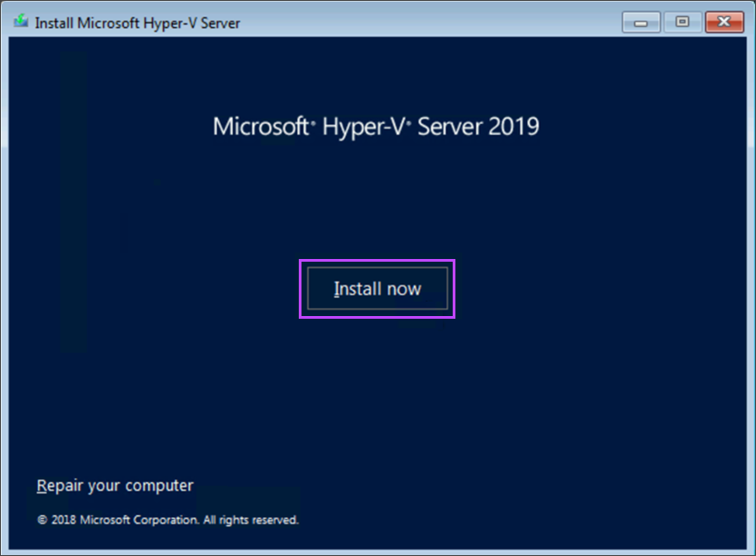
Task: Click the Microsoft Hyper-V Server 2019 heading
Action: (x=376, y=126)
